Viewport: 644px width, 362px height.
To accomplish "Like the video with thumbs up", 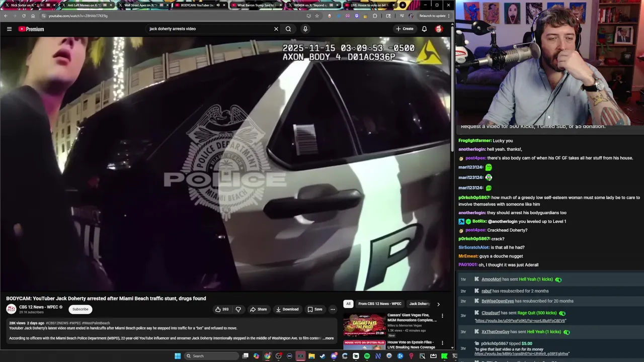I will coord(222,309).
